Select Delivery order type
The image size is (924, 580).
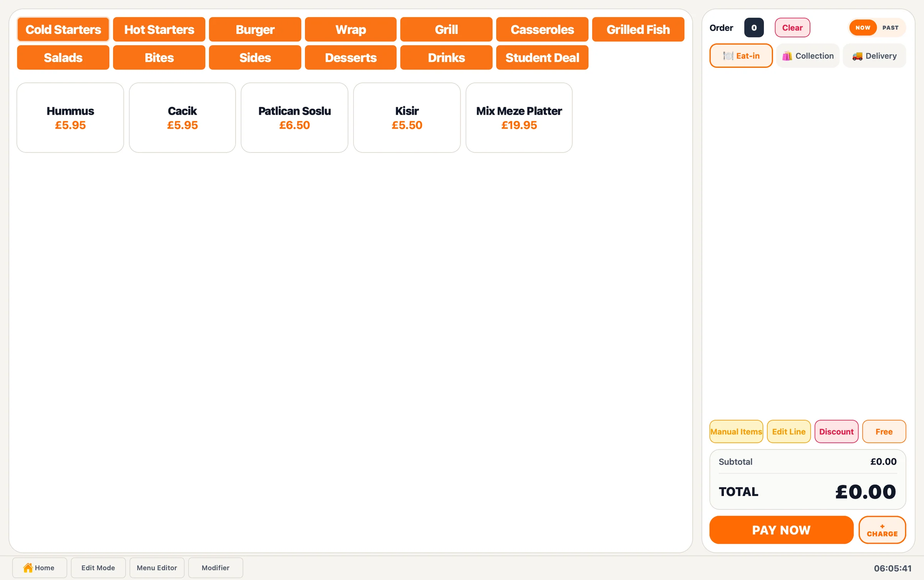874,56
